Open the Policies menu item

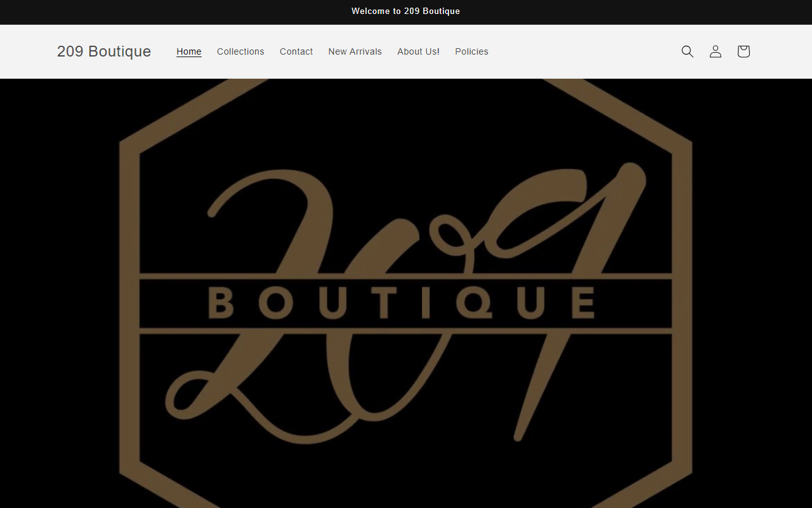471,51
